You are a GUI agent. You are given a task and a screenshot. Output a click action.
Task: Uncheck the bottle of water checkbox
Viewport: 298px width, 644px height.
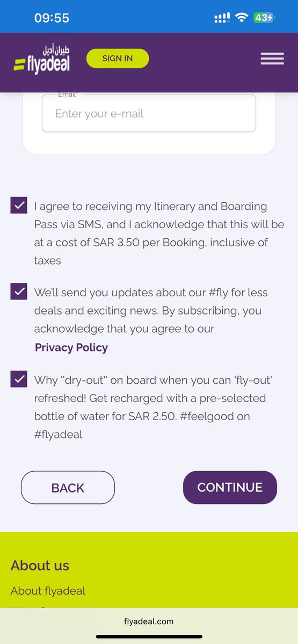19,379
